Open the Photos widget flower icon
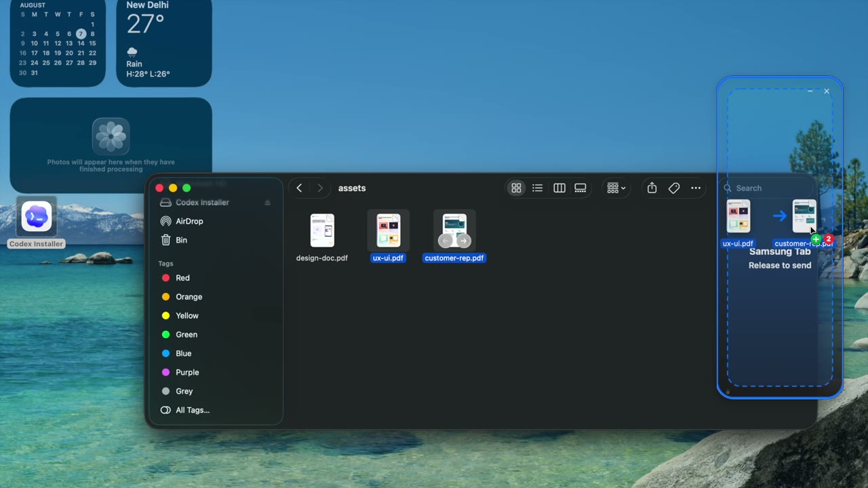 111,137
